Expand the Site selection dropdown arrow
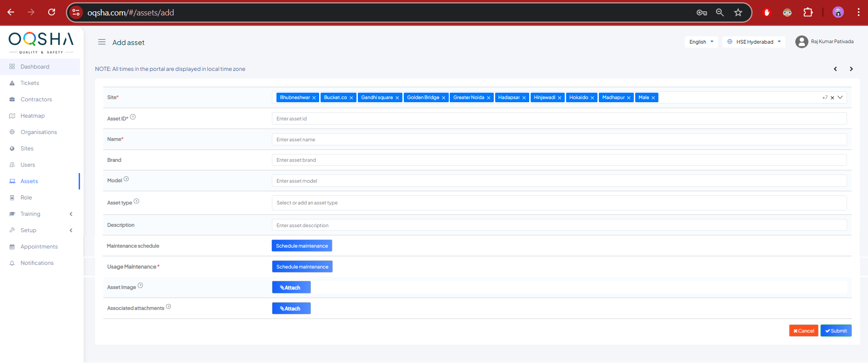This screenshot has width=868, height=363. [x=840, y=97]
